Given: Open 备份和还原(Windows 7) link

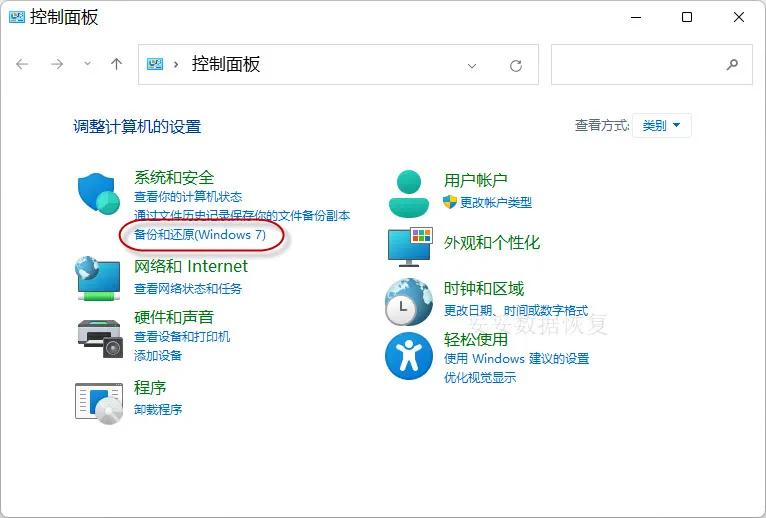Looking at the screenshot, I should pos(200,234).
